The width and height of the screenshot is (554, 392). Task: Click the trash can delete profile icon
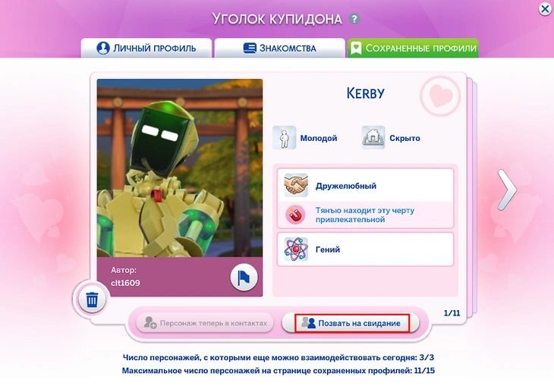click(x=92, y=300)
